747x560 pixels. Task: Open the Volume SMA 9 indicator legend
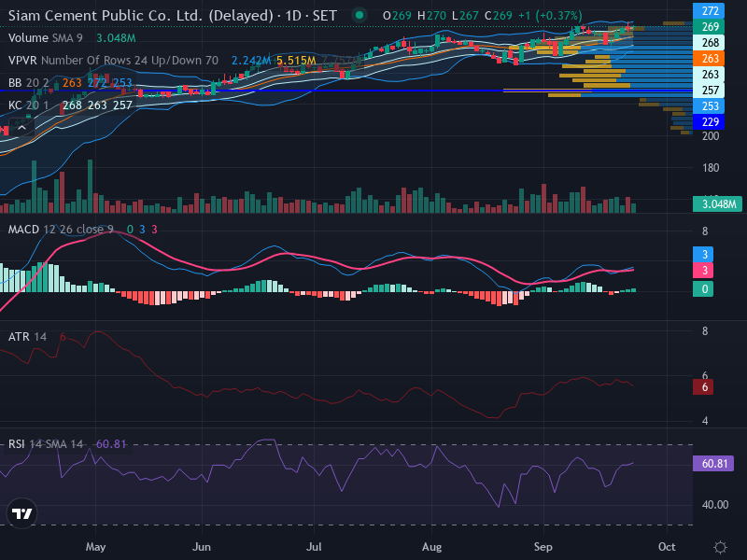coord(46,37)
